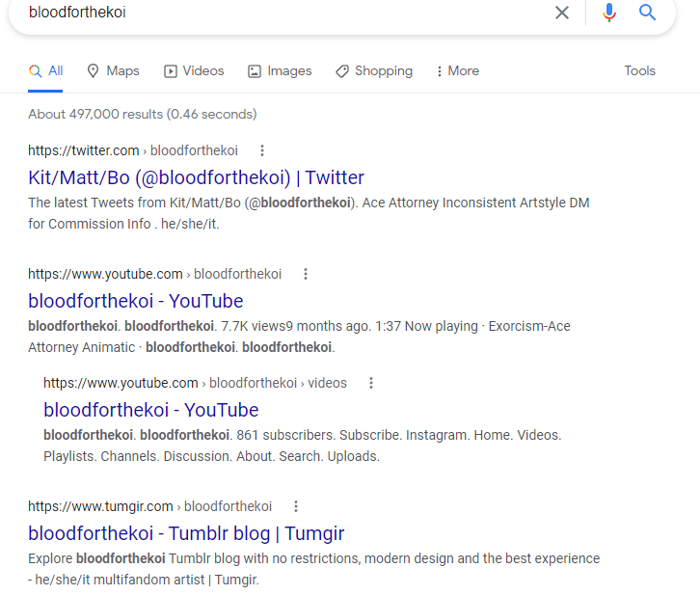The image size is (700, 595).
Task: Open the three-dot menu for youtube.com › bloodforthekoi result
Action: [306, 274]
